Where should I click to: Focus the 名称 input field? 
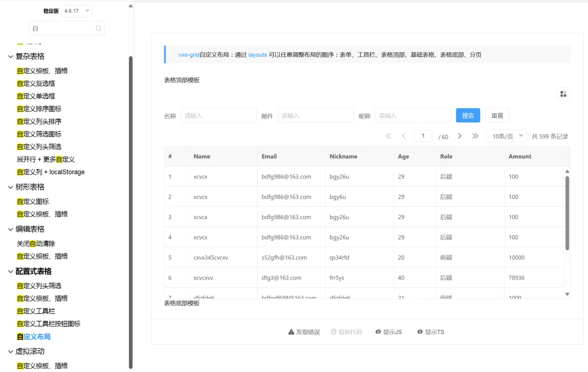(x=218, y=116)
